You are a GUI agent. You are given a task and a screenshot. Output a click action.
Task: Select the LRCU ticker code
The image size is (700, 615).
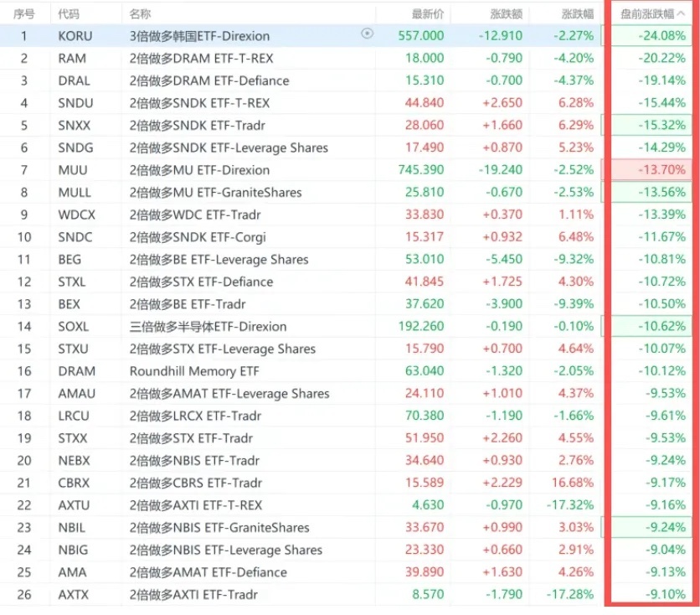pyautogui.click(x=74, y=416)
